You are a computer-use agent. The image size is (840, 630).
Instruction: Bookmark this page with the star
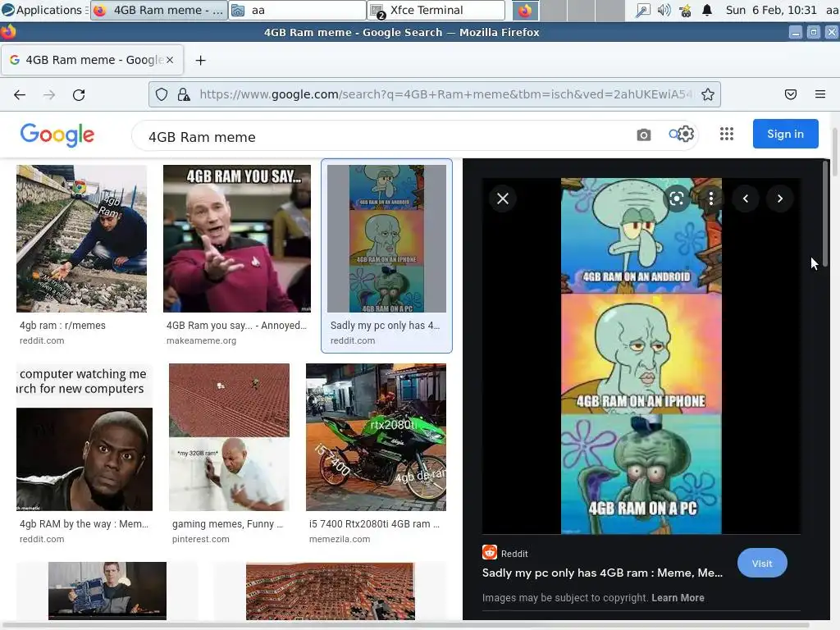tap(708, 95)
